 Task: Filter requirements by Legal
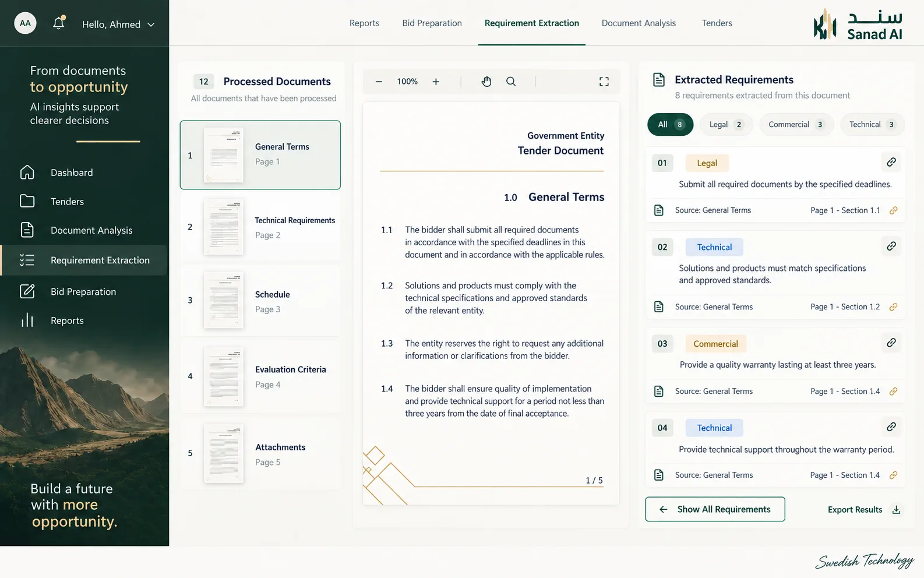tap(725, 124)
